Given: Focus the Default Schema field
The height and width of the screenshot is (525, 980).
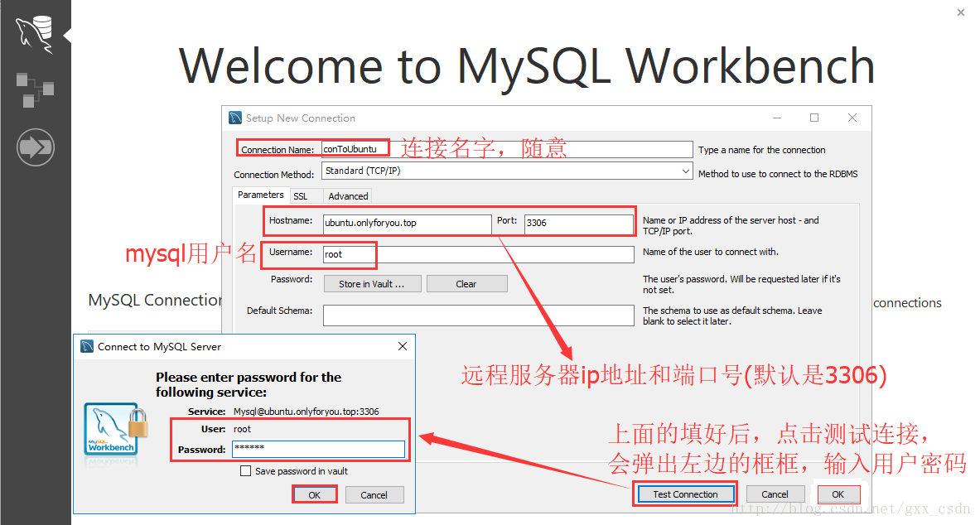Looking at the screenshot, I should (478, 315).
